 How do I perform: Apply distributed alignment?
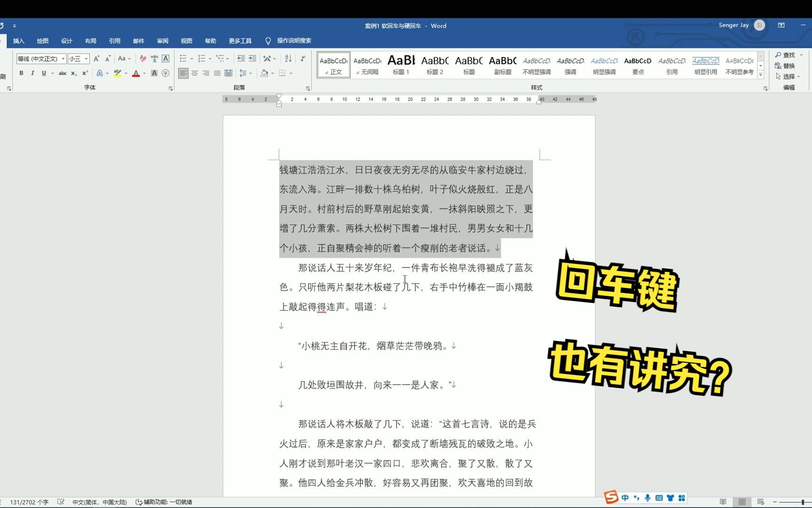228,73
